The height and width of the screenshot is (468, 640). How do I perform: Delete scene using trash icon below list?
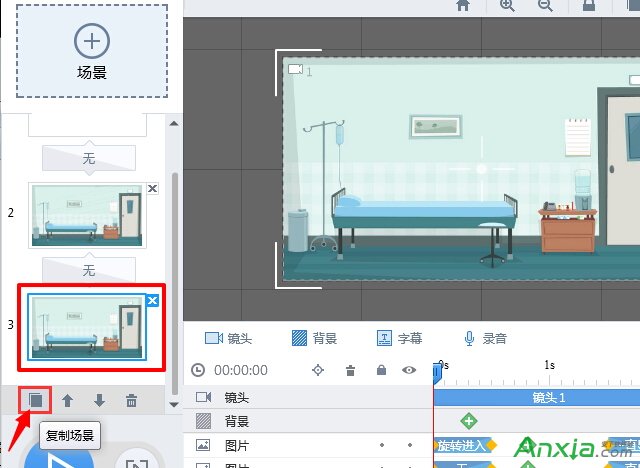click(131, 401)
